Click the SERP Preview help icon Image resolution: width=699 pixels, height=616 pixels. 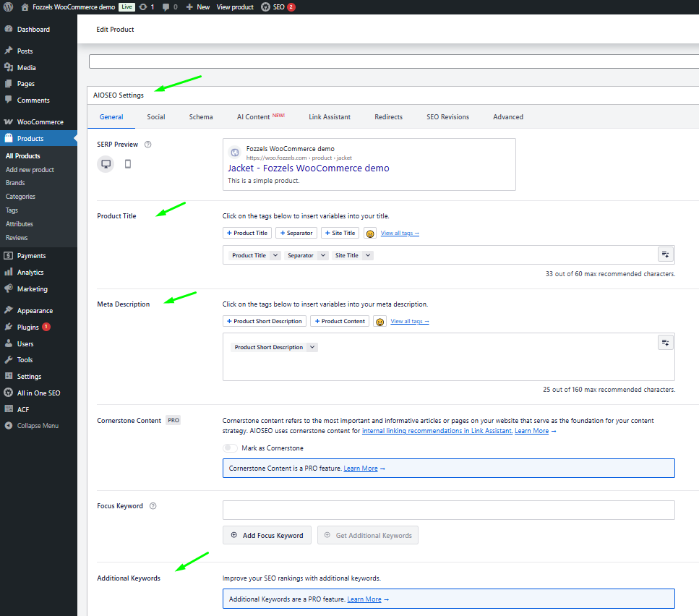[148, 145]
